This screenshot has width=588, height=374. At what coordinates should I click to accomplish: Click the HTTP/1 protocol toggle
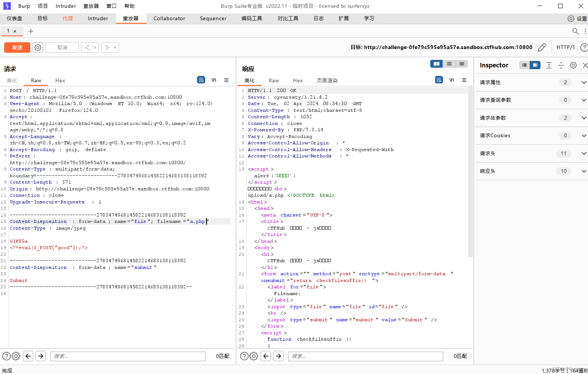click(x=566, y=47)
